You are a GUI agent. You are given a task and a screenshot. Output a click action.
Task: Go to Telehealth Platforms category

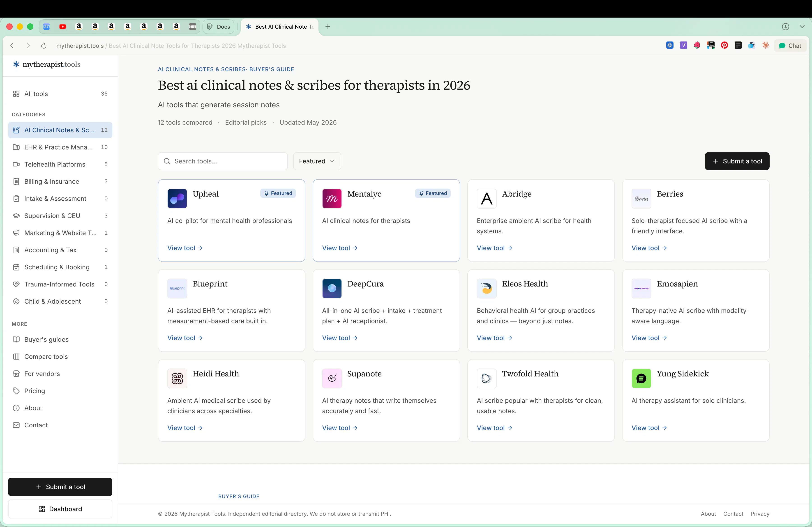coord(60,164)
